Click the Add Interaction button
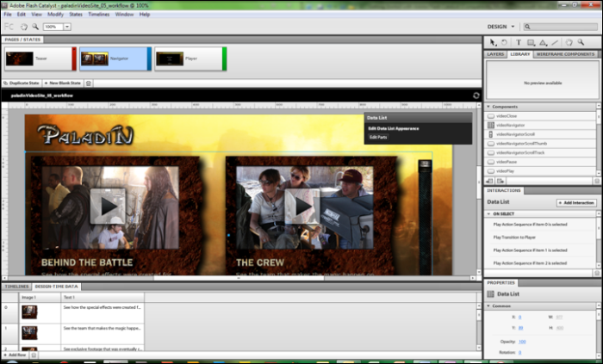This screenshot has height=364, width=603. pos(576,203)
